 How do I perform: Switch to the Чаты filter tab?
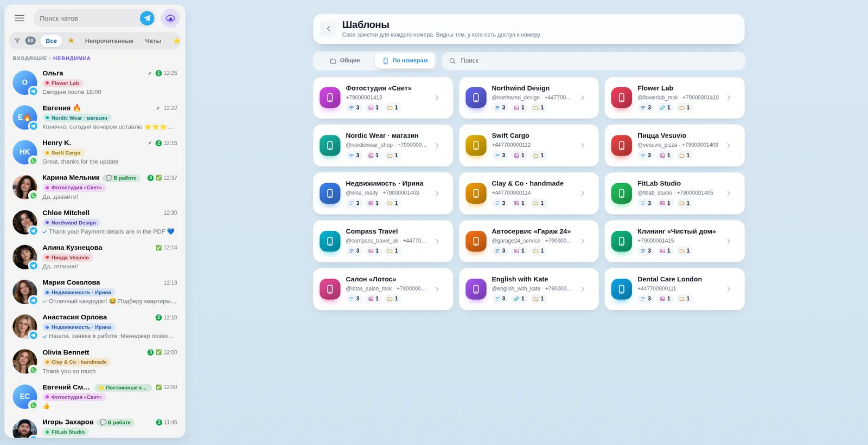click(x=153, y=41)
